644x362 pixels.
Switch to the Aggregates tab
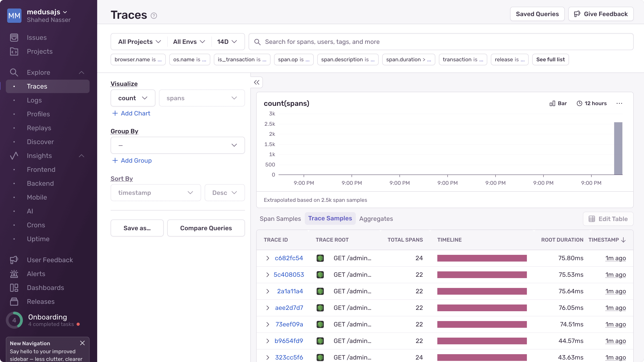point(376,219)
